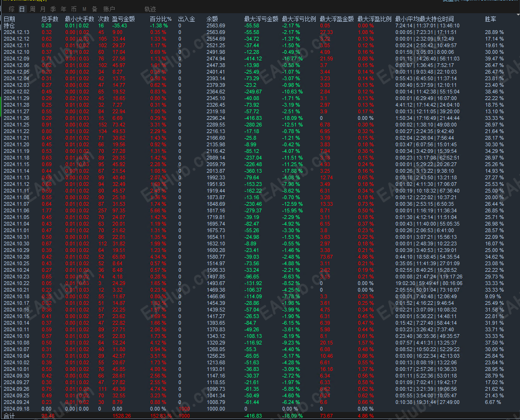Image resolution: width=520 pixels, height=420 pixels.
Task: Click the total percentage 152.83 %
Action: click(161, 416)
